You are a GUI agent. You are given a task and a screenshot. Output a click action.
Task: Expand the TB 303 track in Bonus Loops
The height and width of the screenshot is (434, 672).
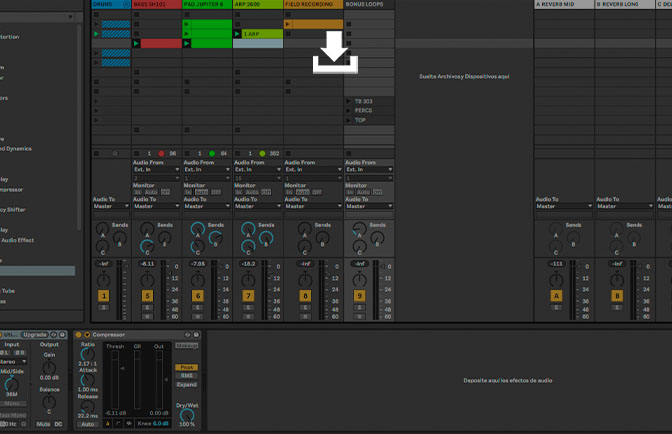click(x=349, y=102)
